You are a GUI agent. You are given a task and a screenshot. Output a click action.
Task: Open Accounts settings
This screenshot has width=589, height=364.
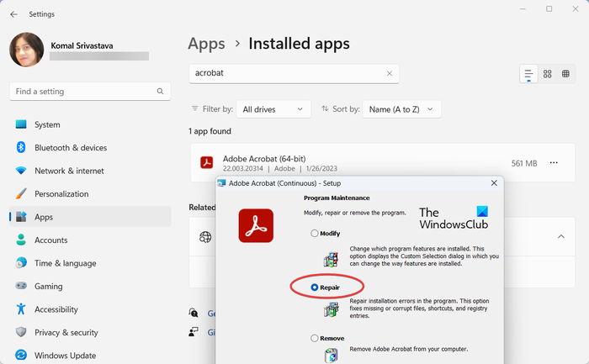coord(90,240)
